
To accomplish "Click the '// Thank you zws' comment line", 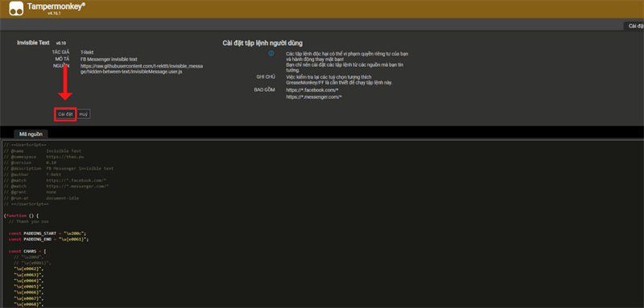I will (x=29, y=221).
